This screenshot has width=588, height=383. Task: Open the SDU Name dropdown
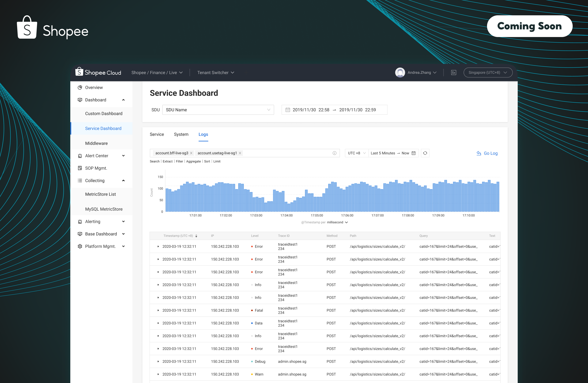(x=218, y=110)
